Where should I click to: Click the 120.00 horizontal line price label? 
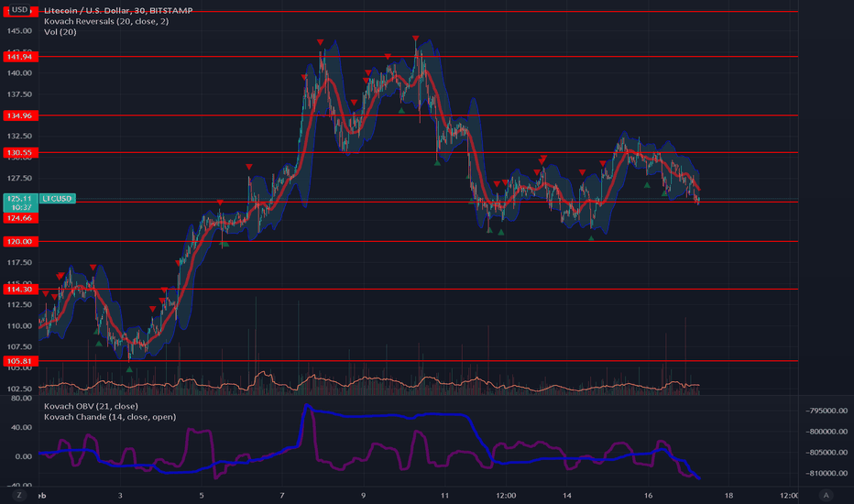point(20,241)
